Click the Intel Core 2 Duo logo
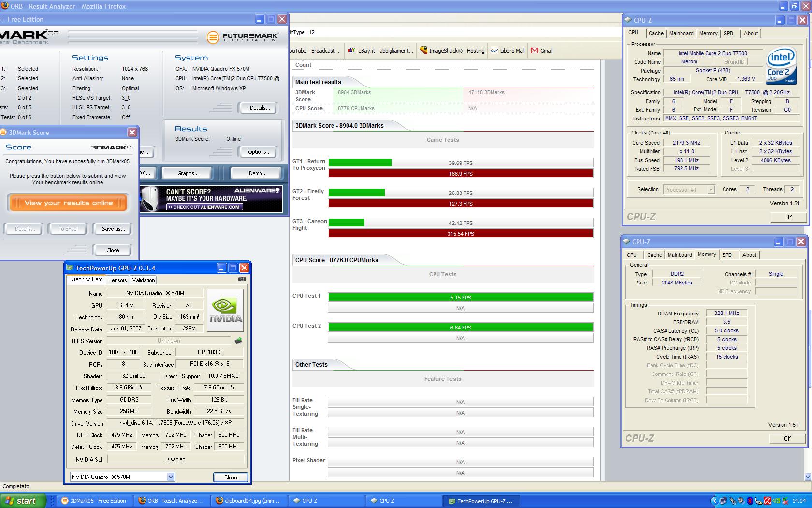The width and height of the screenshot is (812, 508). tap(781, 66)
